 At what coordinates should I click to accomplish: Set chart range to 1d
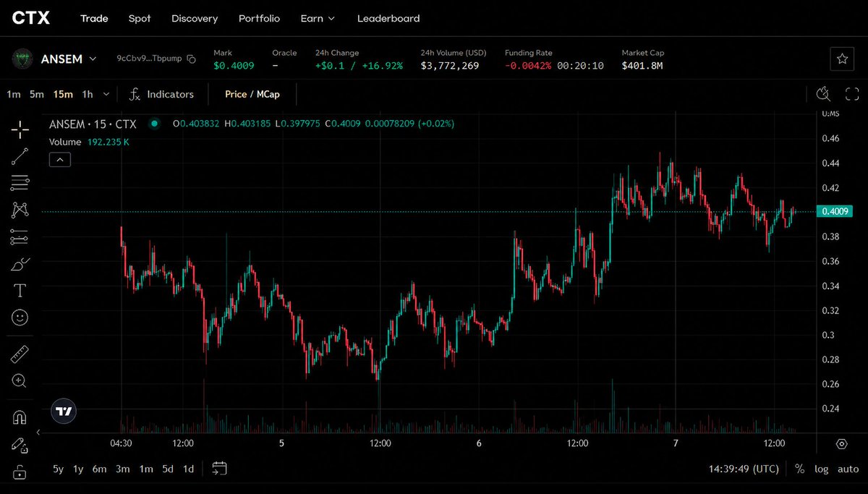(x=188, y=469)
